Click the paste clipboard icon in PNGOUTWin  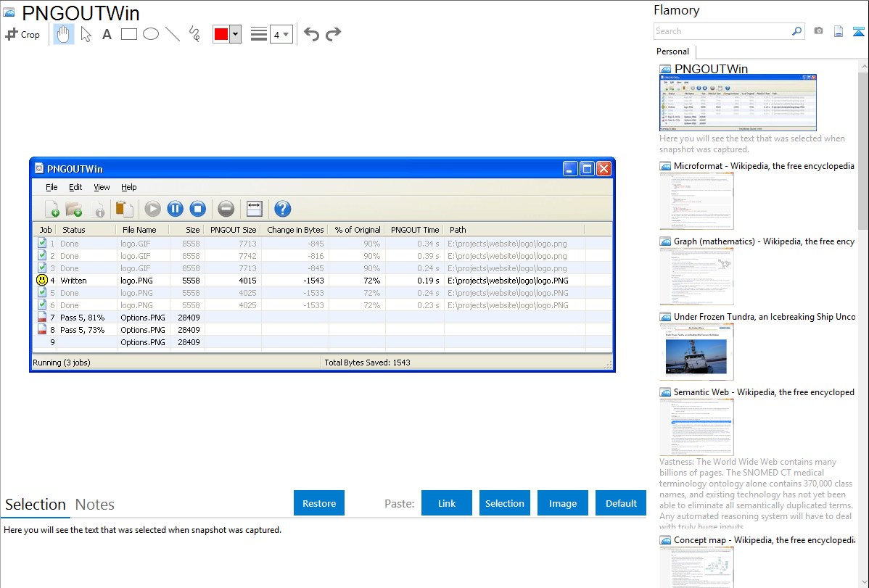(x=124, y=209)
